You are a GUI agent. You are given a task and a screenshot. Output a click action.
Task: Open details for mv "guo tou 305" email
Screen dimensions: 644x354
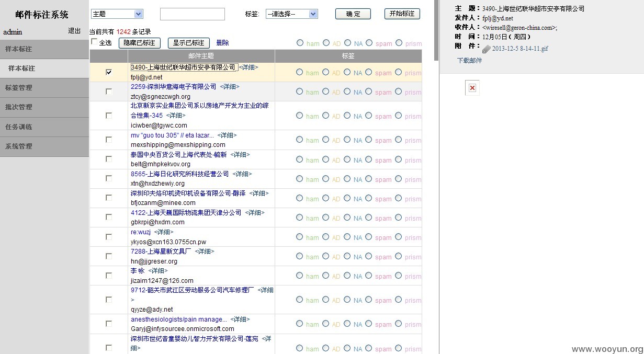click(227, 135)
